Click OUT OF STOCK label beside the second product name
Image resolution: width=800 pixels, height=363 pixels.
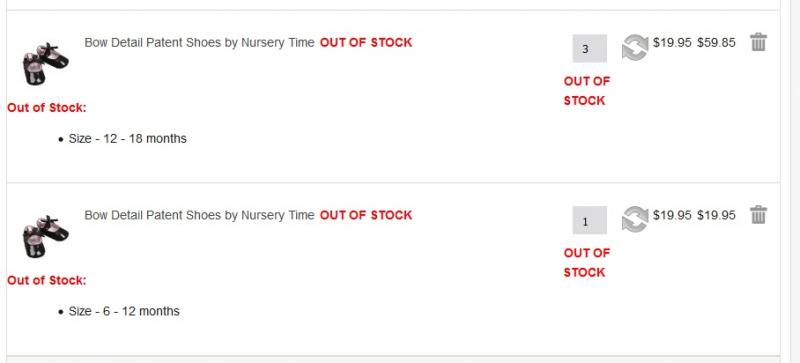pos(366,215)
